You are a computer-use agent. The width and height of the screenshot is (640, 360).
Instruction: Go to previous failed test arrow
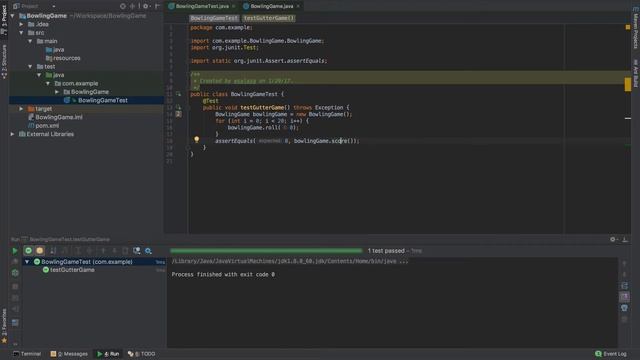(x=103, y=251)
